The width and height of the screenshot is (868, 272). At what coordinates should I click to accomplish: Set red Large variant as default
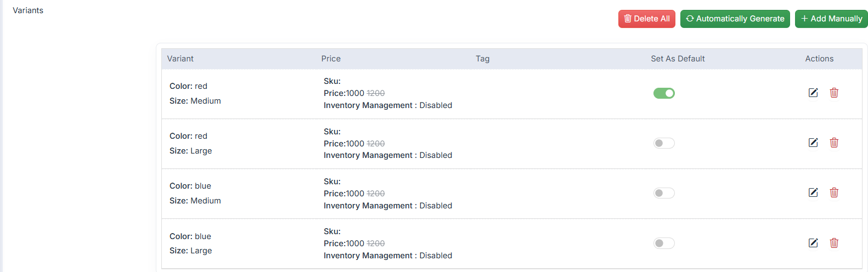pos(664,143)
